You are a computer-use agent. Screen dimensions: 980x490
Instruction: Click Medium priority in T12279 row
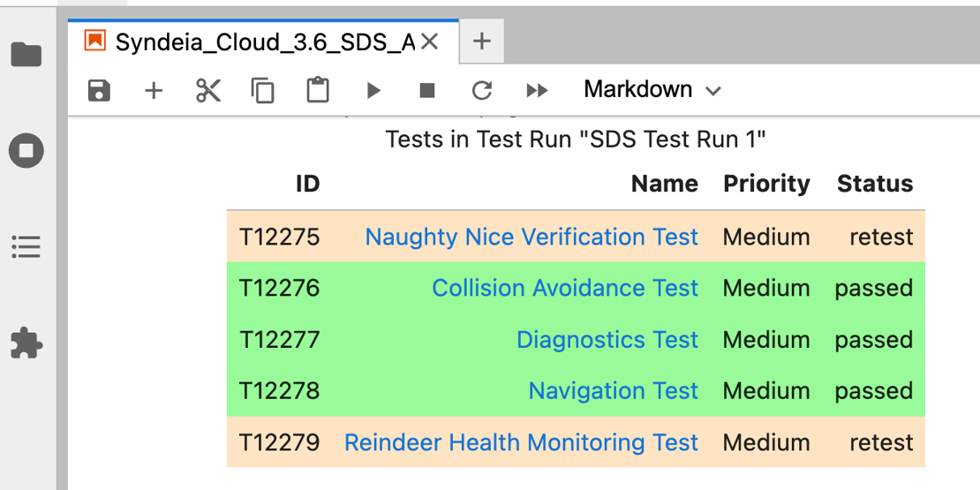[x=767, y=442]
